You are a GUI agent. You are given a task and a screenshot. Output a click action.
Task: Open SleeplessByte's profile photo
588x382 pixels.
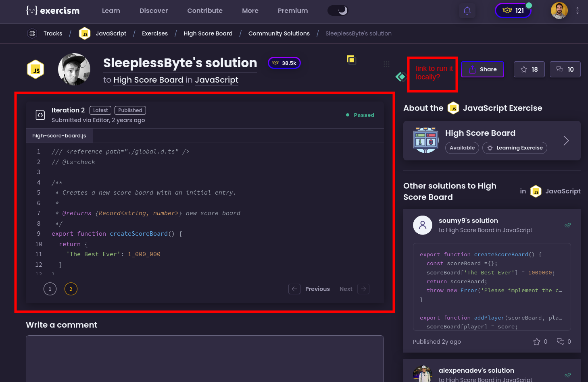coord(74,69)
